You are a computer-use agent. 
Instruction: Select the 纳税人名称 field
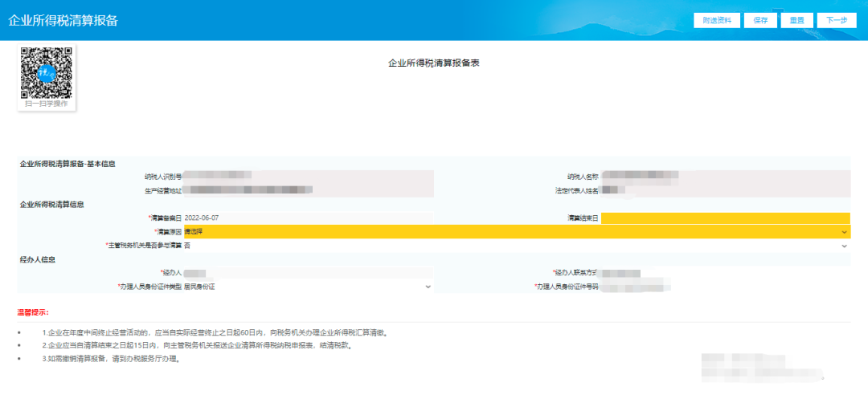pos(726,177)
